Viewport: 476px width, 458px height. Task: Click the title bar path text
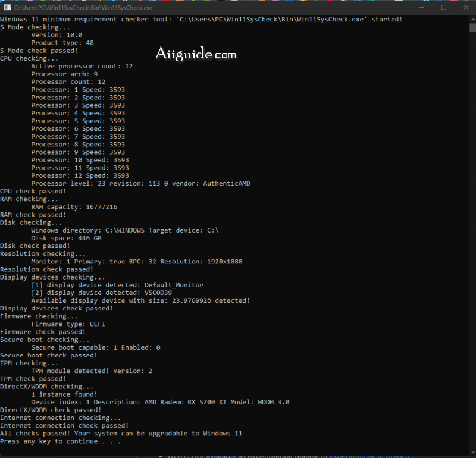coord(83,8)
